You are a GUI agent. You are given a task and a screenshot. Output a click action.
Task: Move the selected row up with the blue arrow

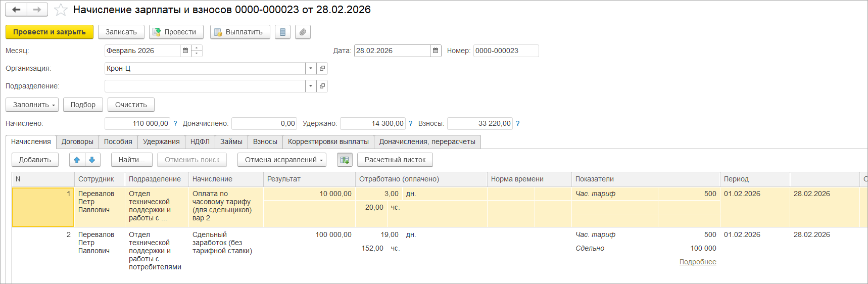pos(77,160)
